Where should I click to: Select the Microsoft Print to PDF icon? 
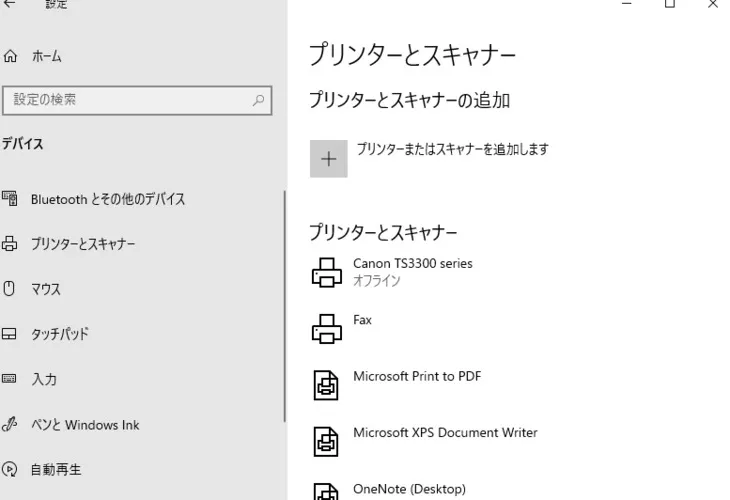(x=327, y=385)
